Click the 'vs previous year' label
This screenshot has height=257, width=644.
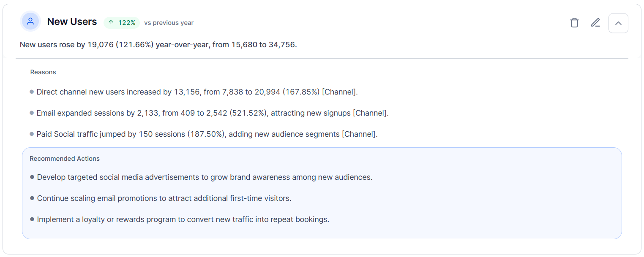click(x=169, y=23)
